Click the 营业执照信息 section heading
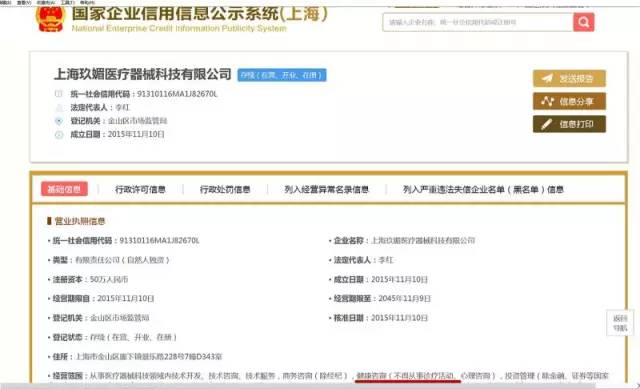640x389 pixels. [80, 221]
